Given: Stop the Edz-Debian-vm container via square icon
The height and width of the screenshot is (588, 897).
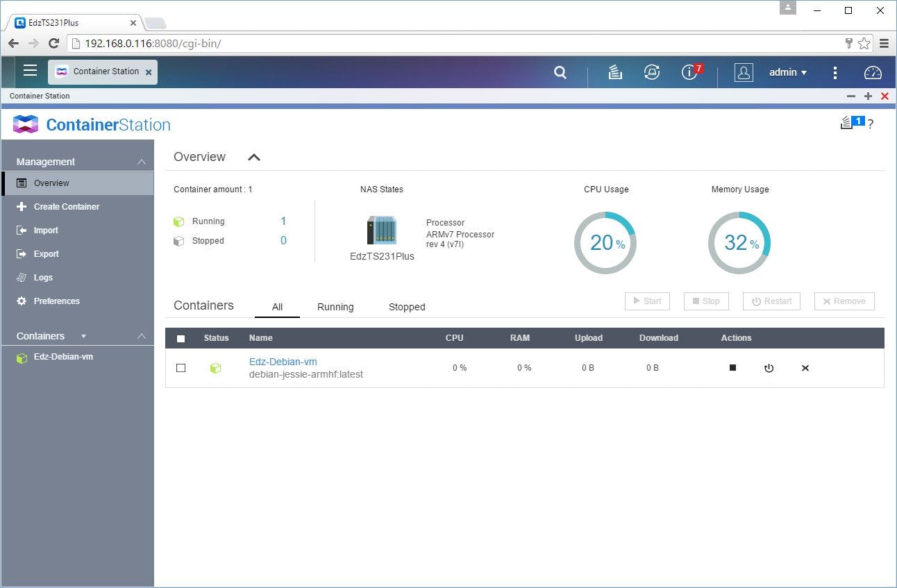Looking at the screenshot, I should (x=732, y=368).
